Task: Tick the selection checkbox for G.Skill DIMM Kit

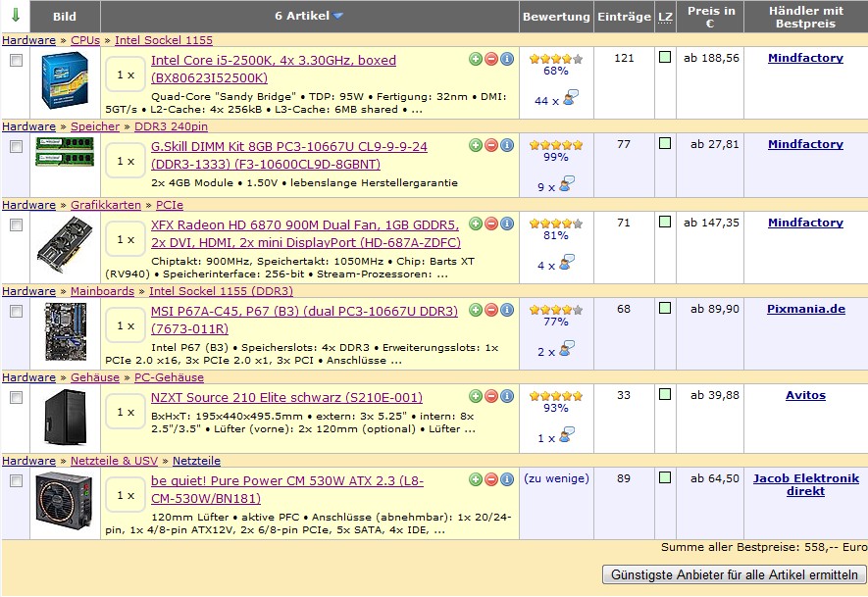Action: tap(16, 146)
